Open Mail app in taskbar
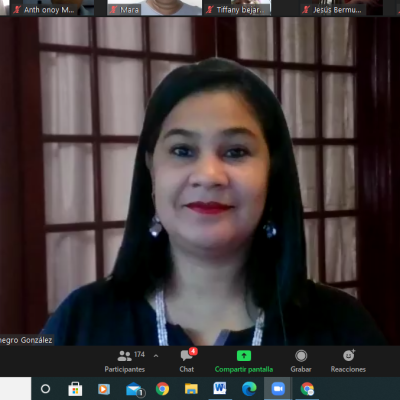Screen dimensions: 400x400 tap(135, 389)
